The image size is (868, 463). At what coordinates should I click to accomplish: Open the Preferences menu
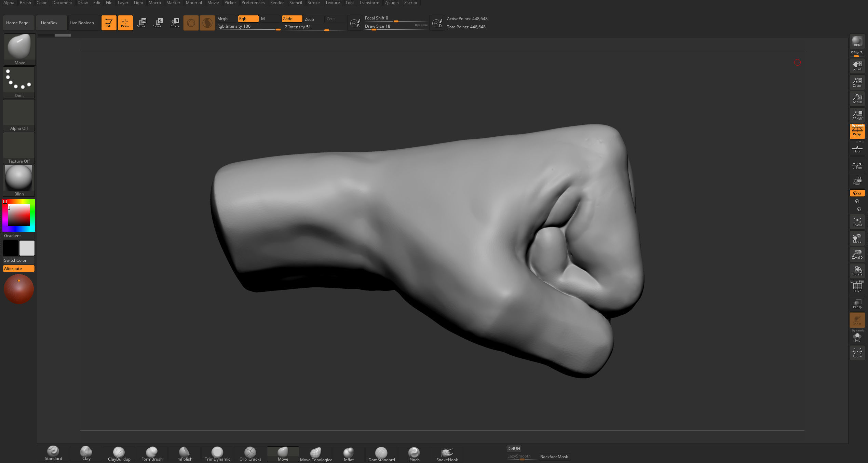click(x=253, y=3)
